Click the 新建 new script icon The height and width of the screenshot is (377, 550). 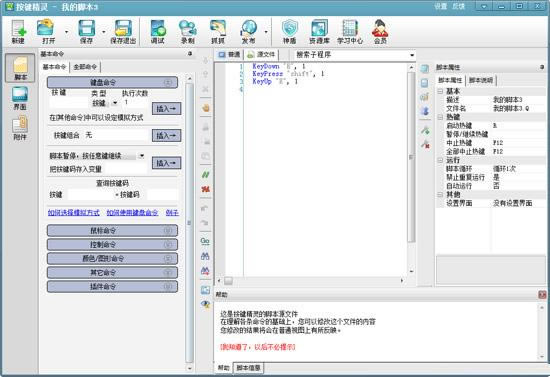(18, 32)
